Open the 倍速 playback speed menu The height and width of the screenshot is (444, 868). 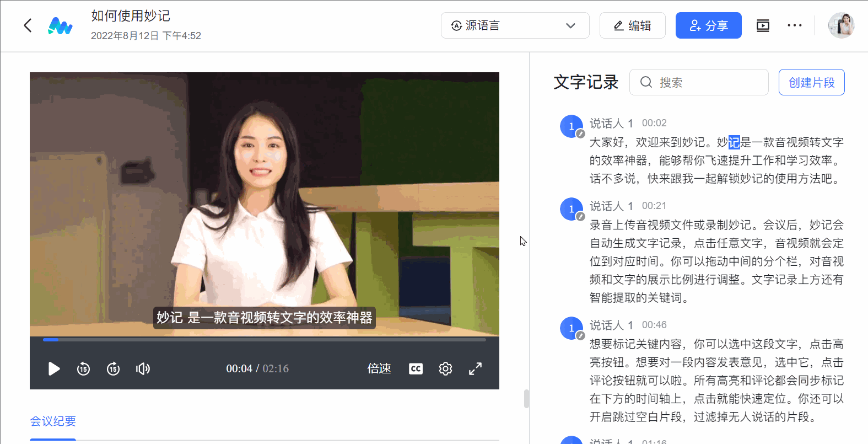point(379,368)
